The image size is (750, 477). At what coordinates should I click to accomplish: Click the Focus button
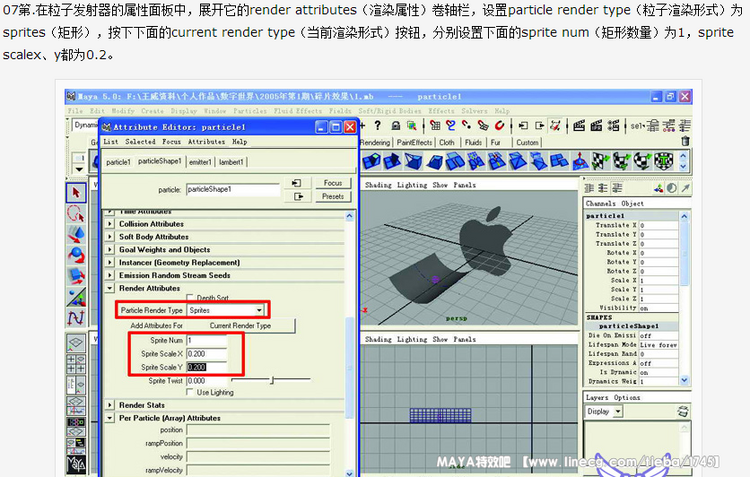[x=333, y=183]
